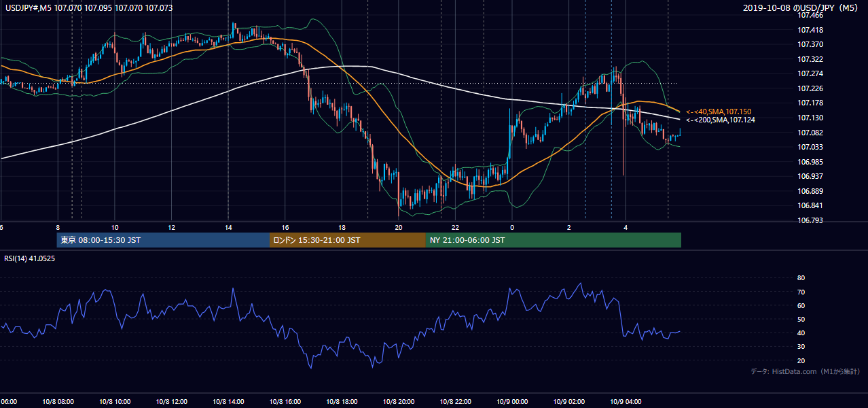Click hour label 14 under the price chart

pyautogui.click(x=228, y=228)
